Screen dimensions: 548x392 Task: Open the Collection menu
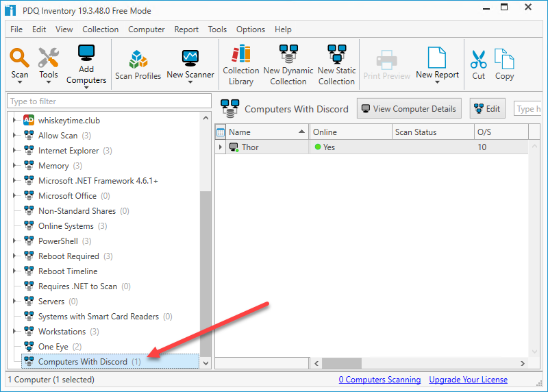pyautogui.click(x=100, y=29)
